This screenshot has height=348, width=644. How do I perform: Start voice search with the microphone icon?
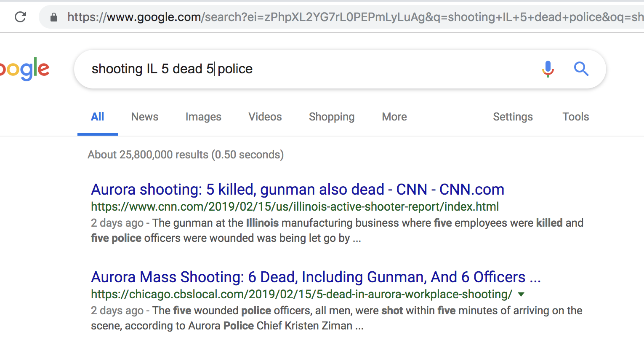point(548,69)
